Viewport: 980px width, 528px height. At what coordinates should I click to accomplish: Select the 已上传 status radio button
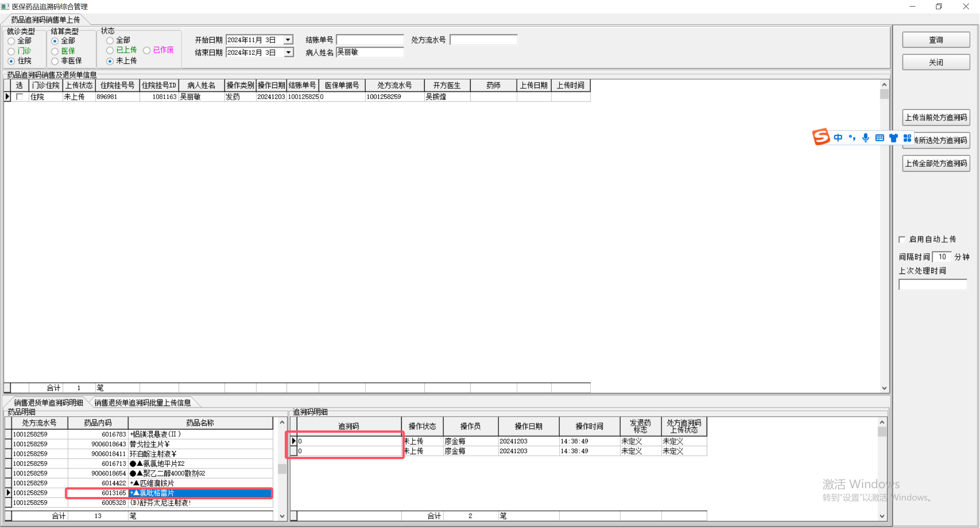110,51
